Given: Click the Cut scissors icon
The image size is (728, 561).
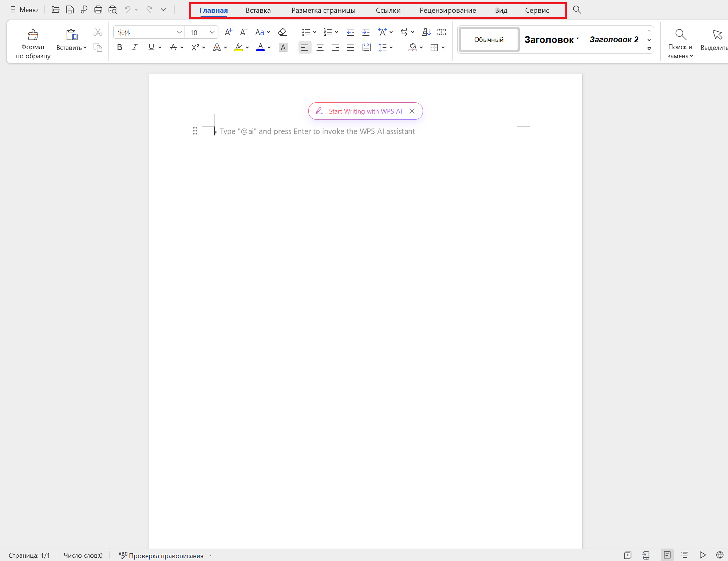Looking at the screenshot, I should [98, 32].
